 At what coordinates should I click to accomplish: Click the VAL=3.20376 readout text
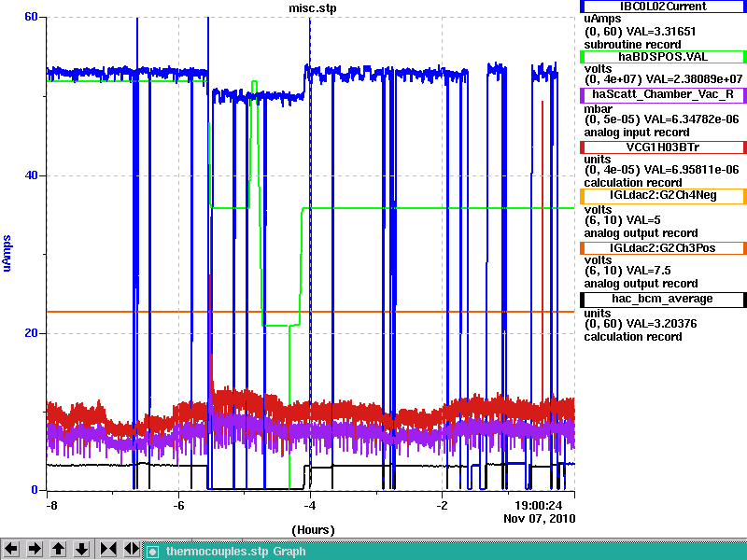(x=661, y=324)
